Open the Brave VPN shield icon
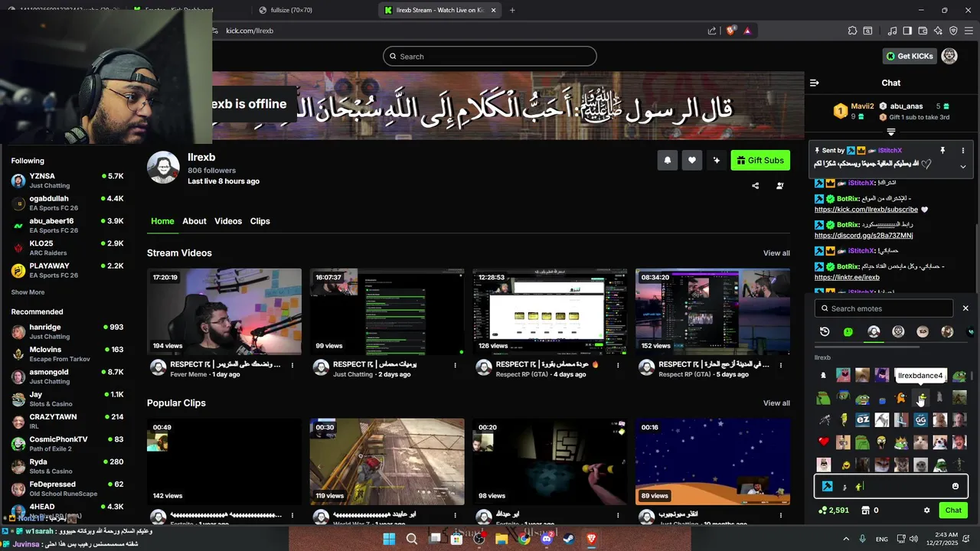980x551 pixels. (953, 31)
